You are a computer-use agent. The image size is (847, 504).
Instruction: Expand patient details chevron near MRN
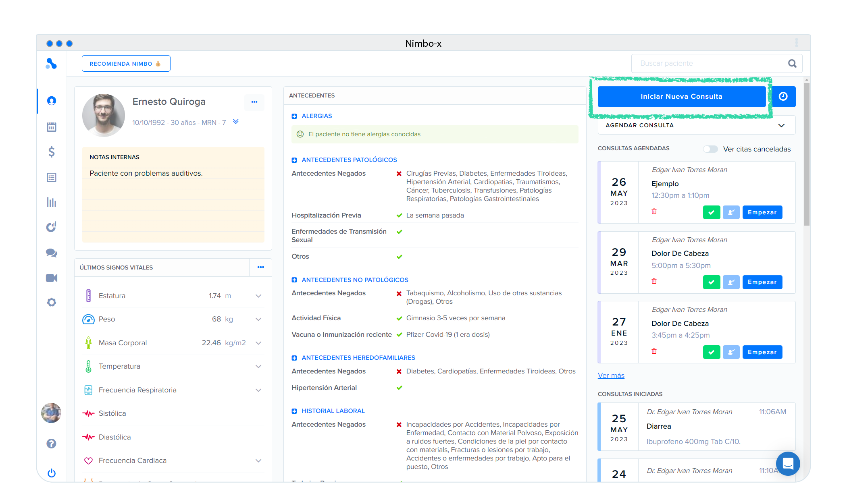(236, 122)
